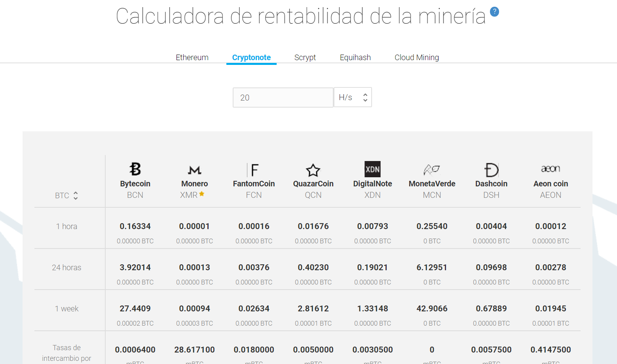Click the '1 hora' row label
The width and height of the screenshot is (617, 364).
point(66,226)
